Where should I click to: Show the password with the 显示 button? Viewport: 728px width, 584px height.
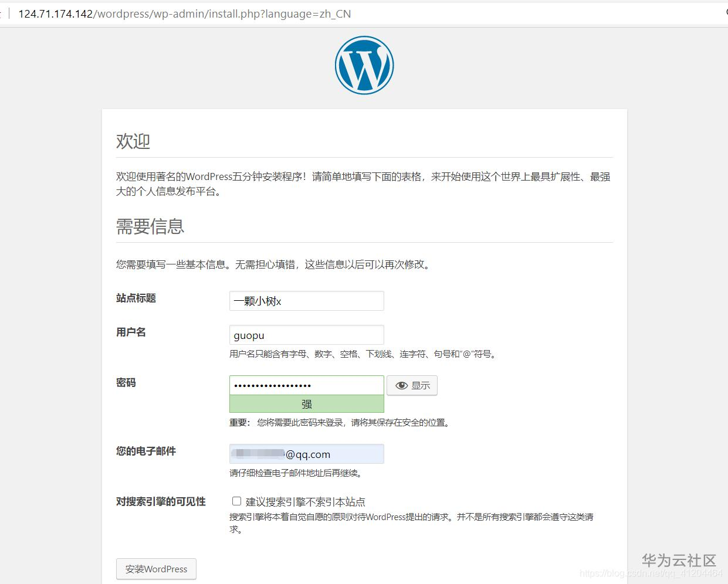tap(412, 385)
